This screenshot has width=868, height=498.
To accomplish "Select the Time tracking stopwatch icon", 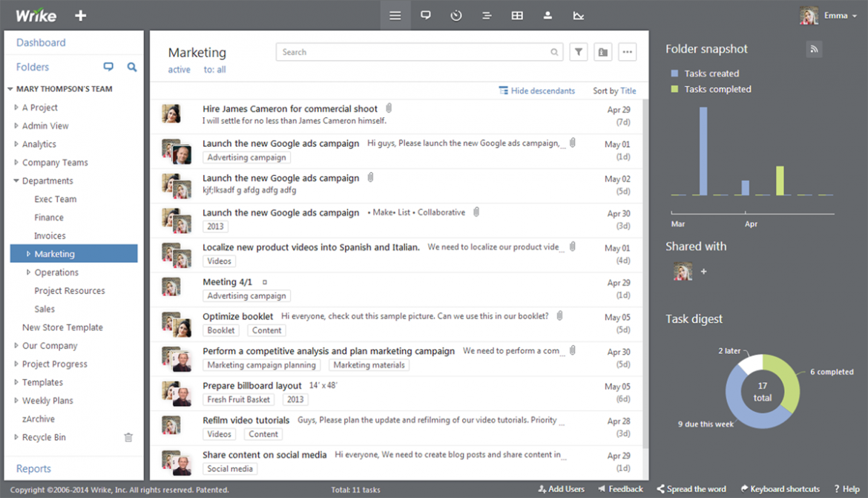I will [x=456, y=15].
